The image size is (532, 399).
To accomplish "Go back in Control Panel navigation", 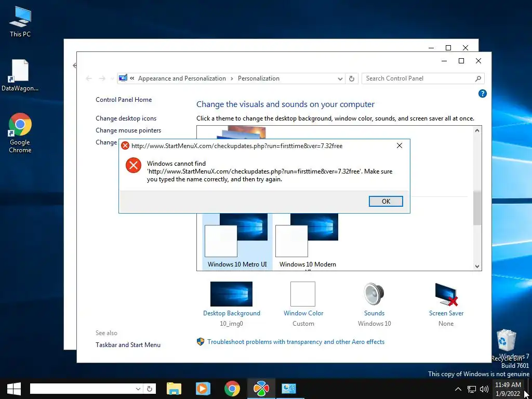I will point(88,78).
